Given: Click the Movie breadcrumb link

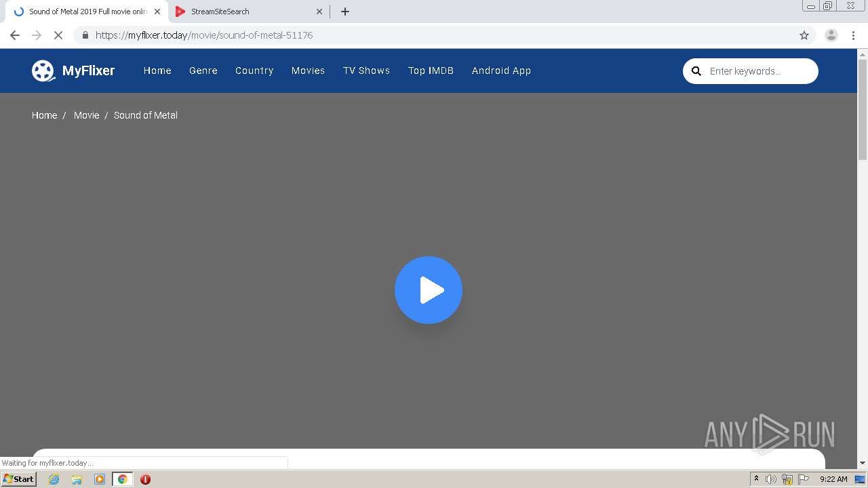Looking at the screenshot, I should coord(86,115).
